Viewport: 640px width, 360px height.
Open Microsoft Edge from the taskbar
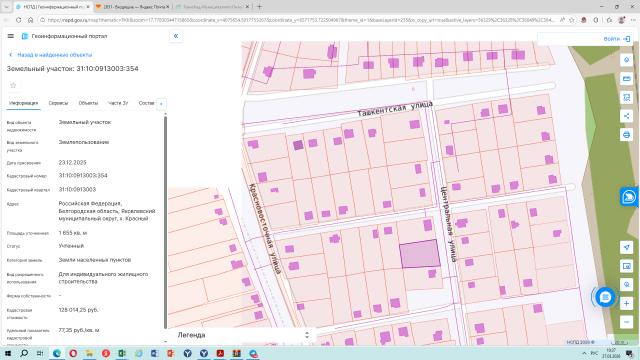coord(57,353)
